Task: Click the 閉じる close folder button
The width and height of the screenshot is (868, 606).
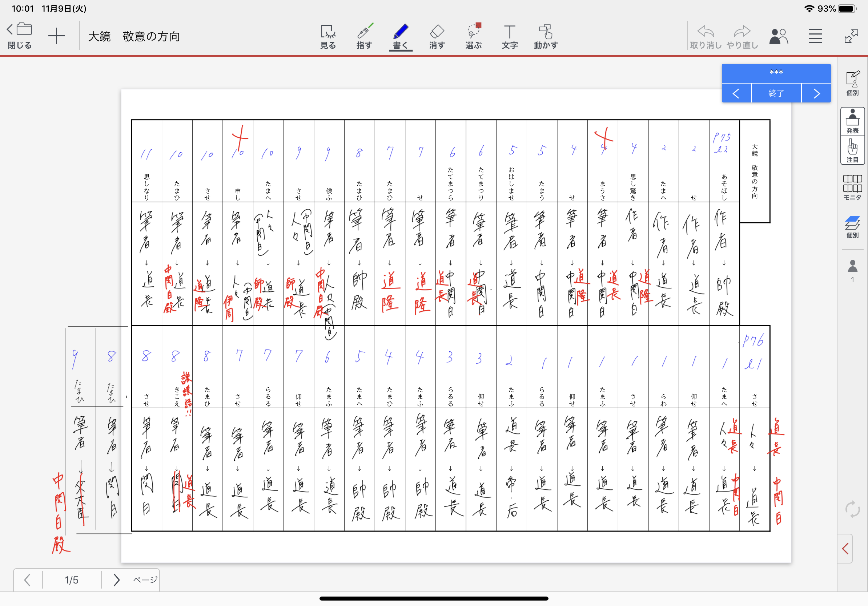Action: [x=20, y=36]
